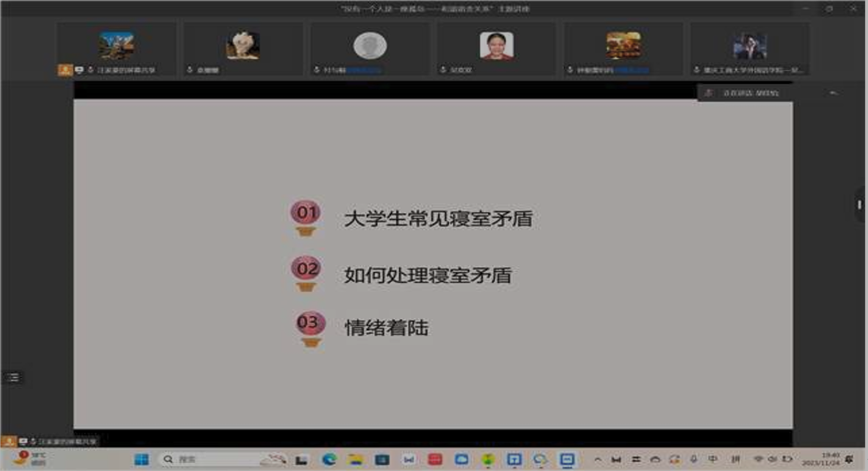Open Task View on the taskbar
The image size is (868, 471).
coord(301,460)
